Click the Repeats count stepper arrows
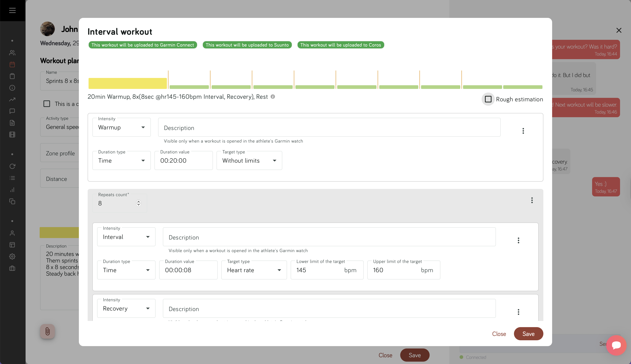 (x=139, y=203)
